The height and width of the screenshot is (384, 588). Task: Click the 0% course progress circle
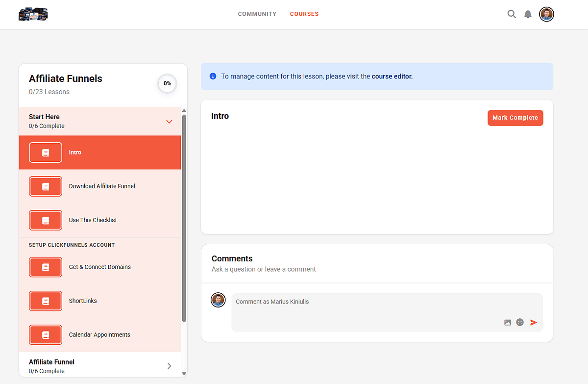167,83
